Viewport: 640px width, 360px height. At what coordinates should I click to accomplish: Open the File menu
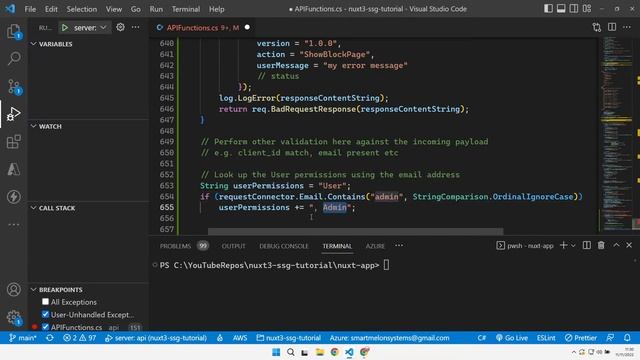(x=30, y=9)
